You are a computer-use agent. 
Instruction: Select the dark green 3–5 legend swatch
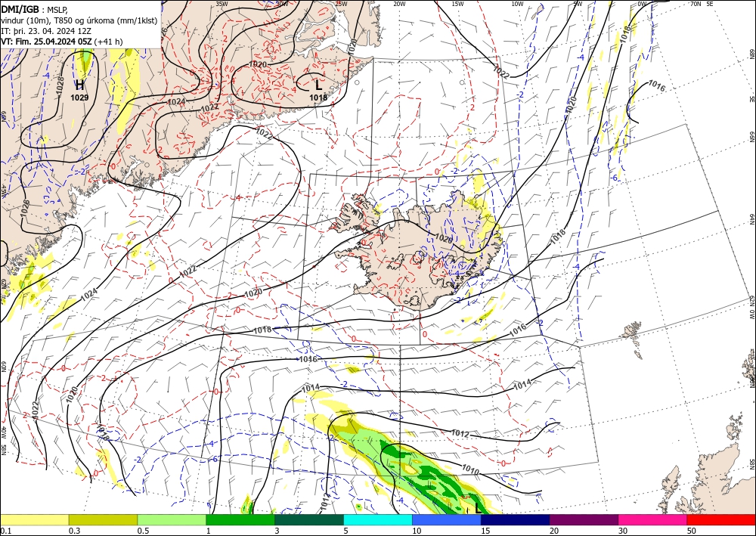coord(309,519)
